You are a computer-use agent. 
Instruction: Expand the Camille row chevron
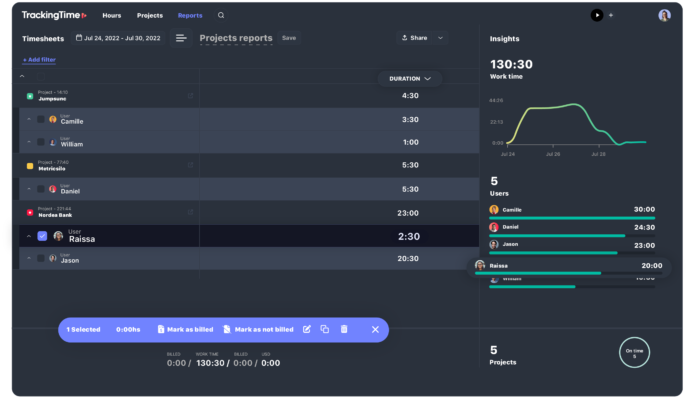(29, 119)
